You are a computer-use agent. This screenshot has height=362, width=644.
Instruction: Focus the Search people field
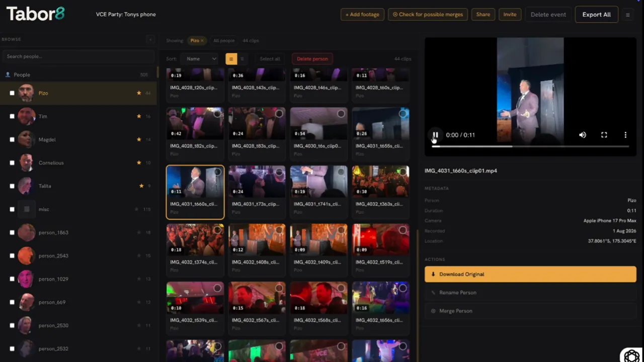[x=78, y=56]
